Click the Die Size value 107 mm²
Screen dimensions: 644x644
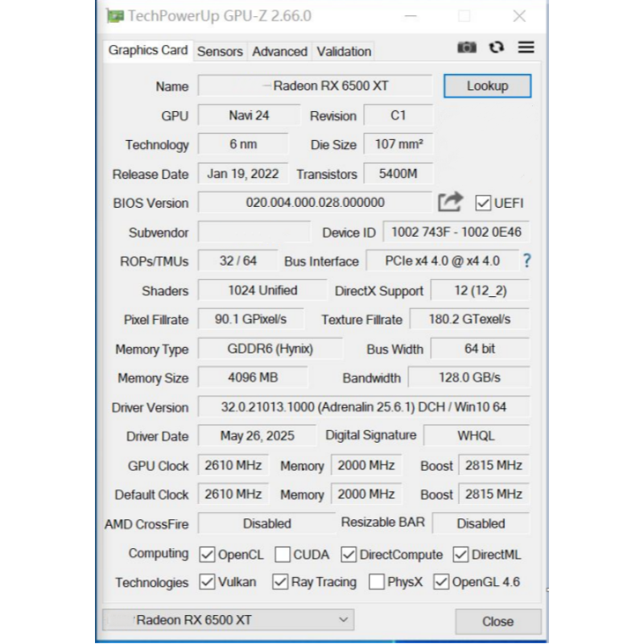398,144
